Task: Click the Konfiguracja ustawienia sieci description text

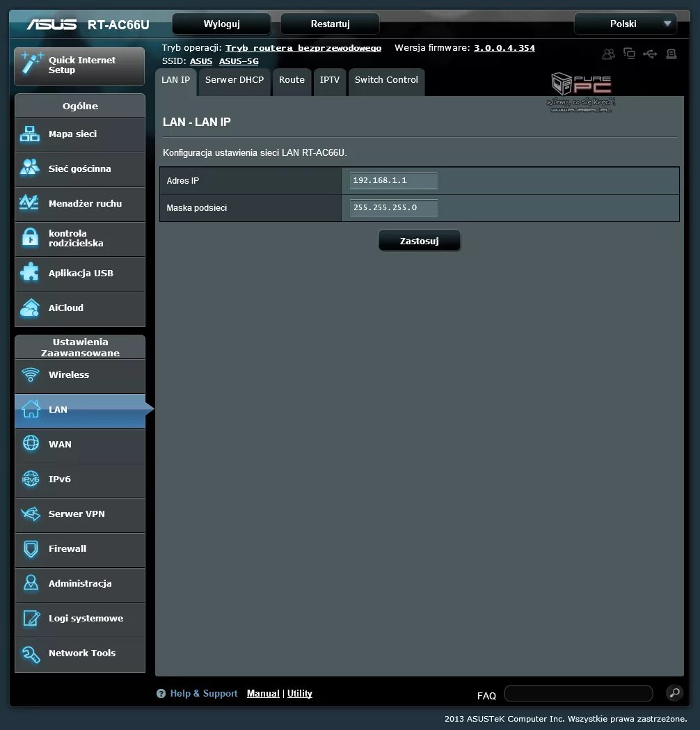Action: tap(255, 152)
